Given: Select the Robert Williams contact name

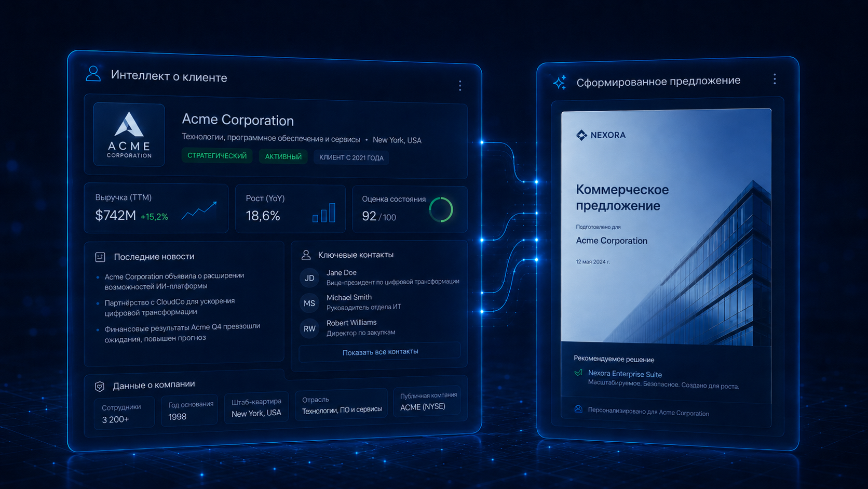Looking at the screenshot, I should click(x=351, y=323).
